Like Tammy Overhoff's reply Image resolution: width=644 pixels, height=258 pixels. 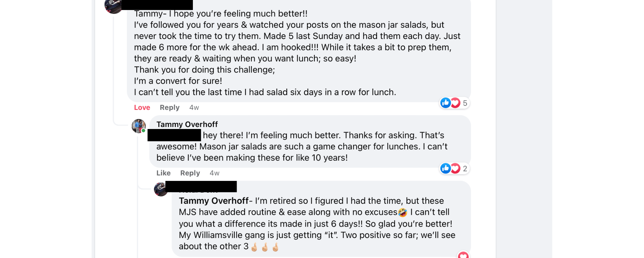(164, 173)
